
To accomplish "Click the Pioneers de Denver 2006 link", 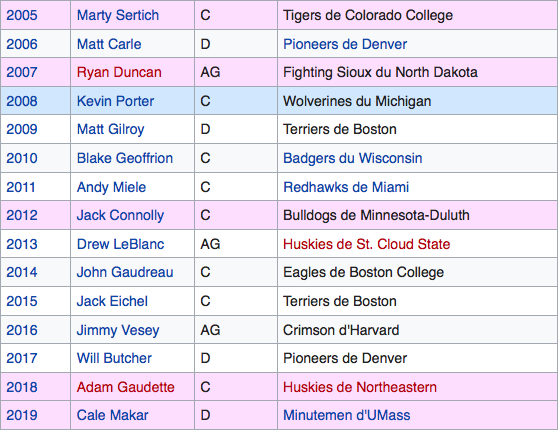I will [x=345, y=44].
